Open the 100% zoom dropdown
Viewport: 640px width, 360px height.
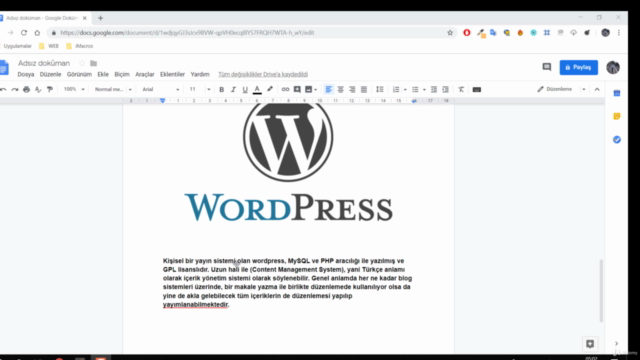click(x=74, y=89)
